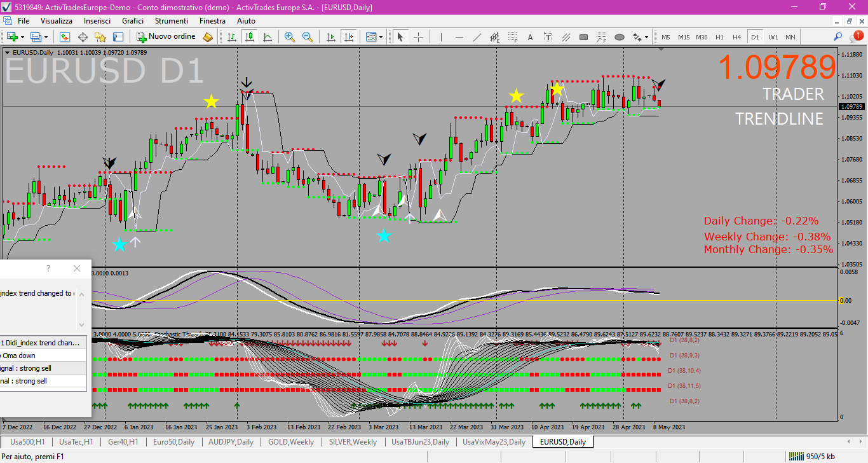Close the alert popup dialog
868x463 pixels.
77,269
